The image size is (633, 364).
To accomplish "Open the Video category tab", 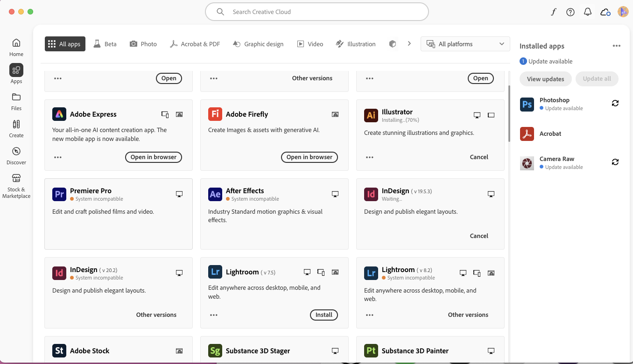I will 310,44.
